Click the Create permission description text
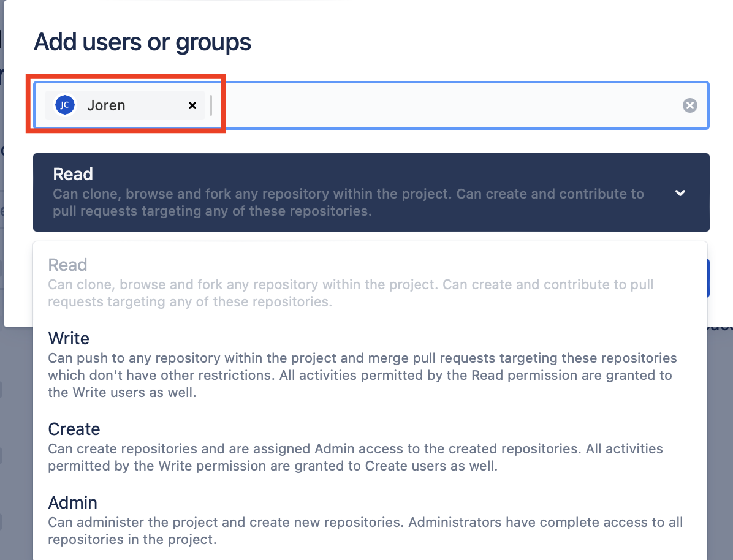Screen dimensions: 733x560 tap(355, 457)
